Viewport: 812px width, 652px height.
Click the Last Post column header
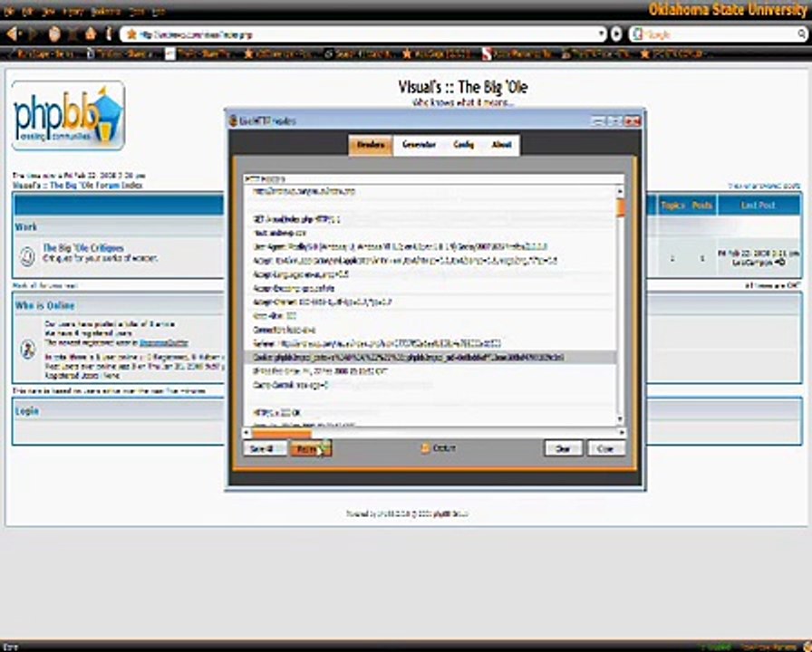tap(759, 206)
